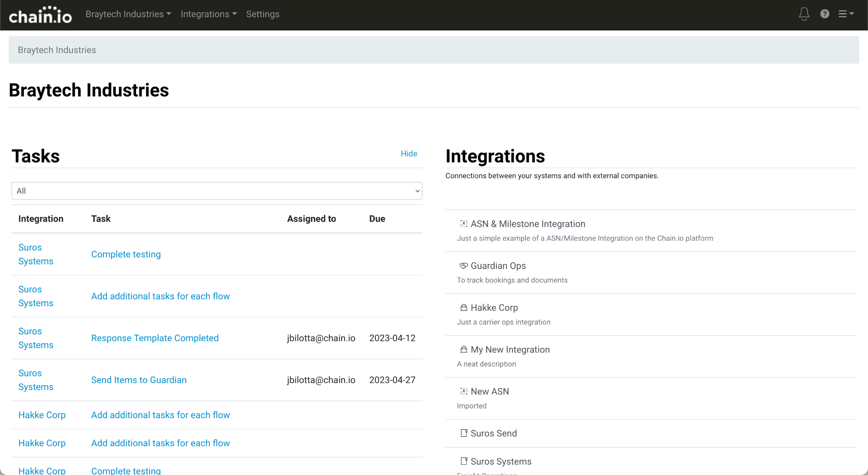The width and height of the screenshot is (868, 475).
Task: Open the help question mark icon
Action: coord(825,14)
